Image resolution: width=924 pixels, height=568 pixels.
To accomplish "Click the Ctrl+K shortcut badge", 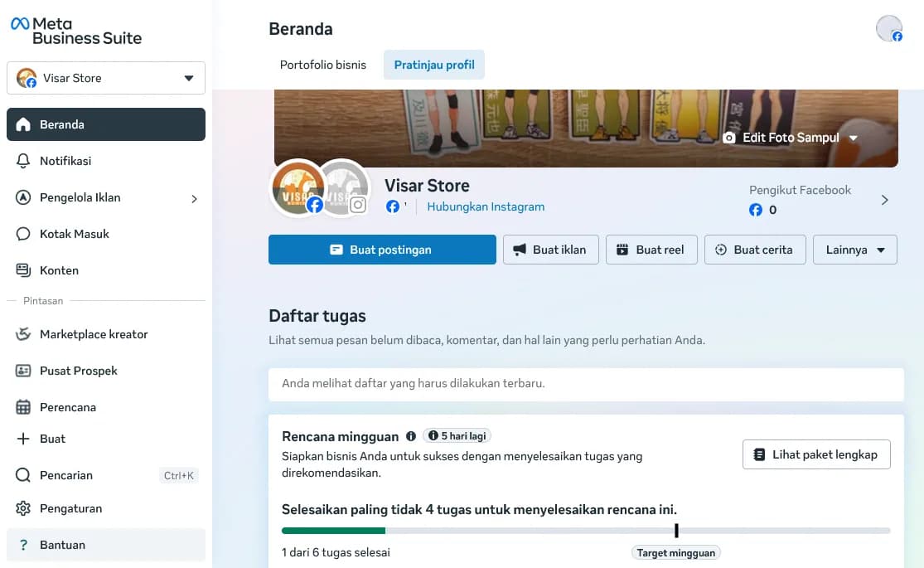I will tap(178, 475).
